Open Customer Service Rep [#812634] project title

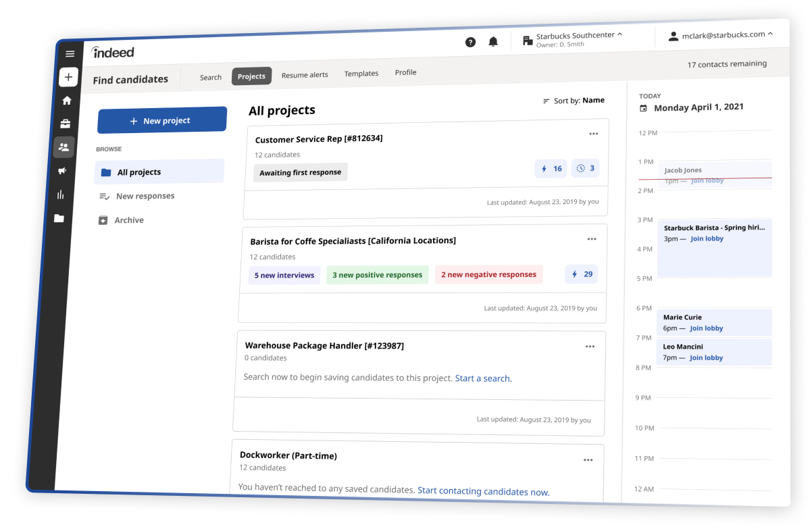319,139
